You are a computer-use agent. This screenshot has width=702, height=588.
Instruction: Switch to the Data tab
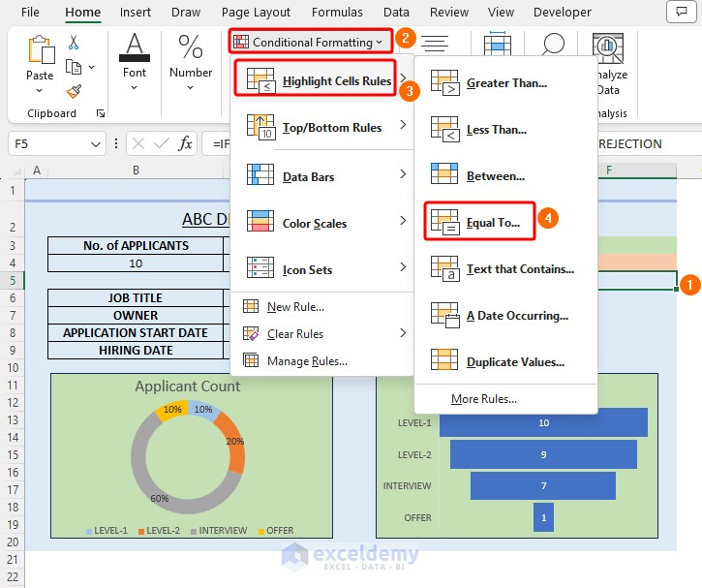point(396,12)
